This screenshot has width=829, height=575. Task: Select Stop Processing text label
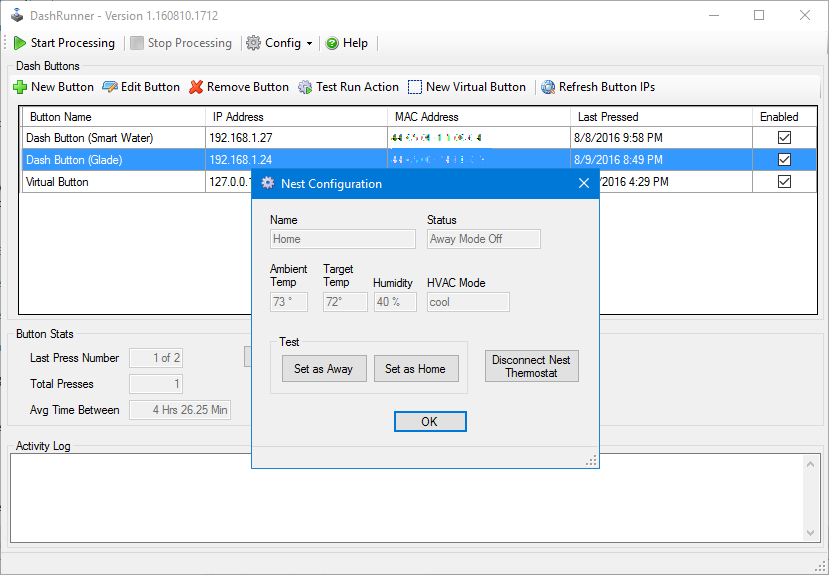click(x=190, y=43)
